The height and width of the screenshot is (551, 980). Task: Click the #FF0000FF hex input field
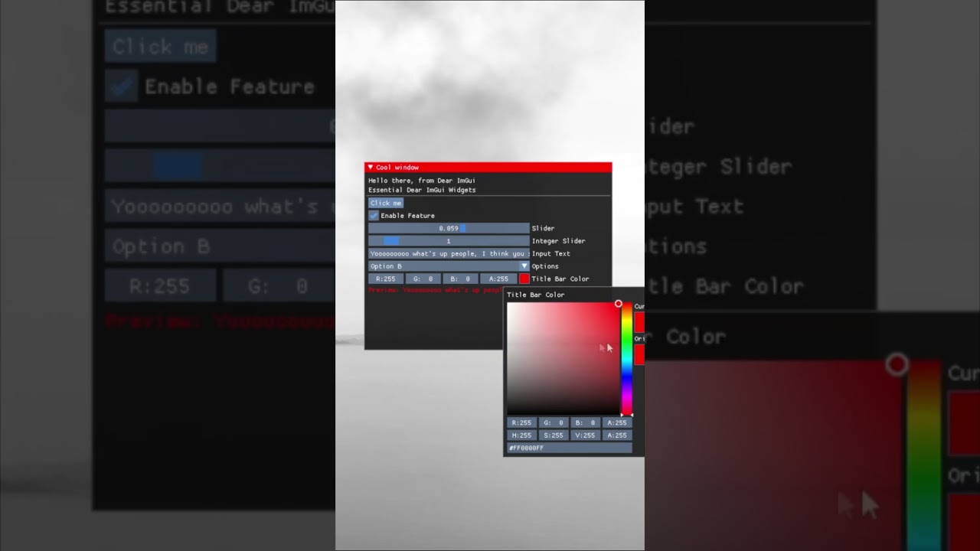click(x=570, y=448)
